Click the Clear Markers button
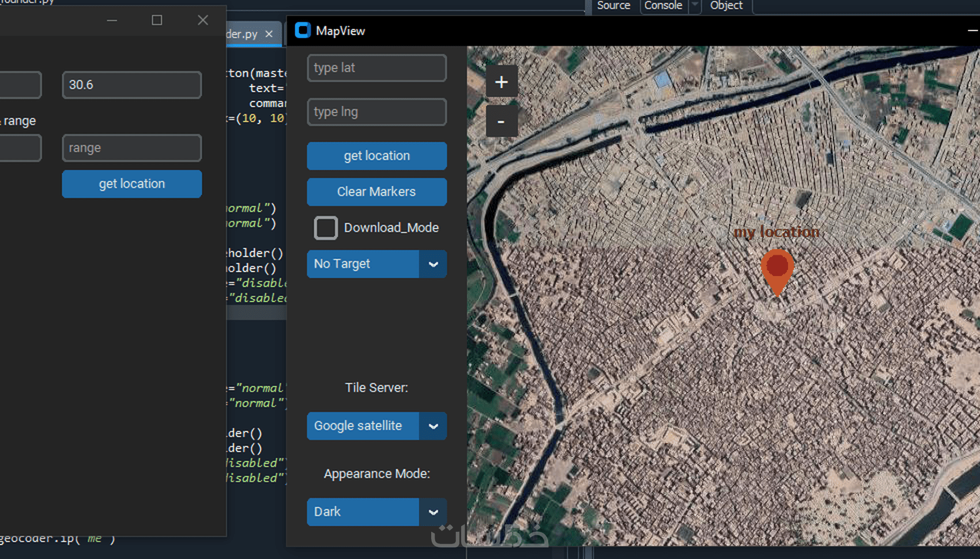The height and width of the screenshot is (559, 980). click(x=377, y=192)
